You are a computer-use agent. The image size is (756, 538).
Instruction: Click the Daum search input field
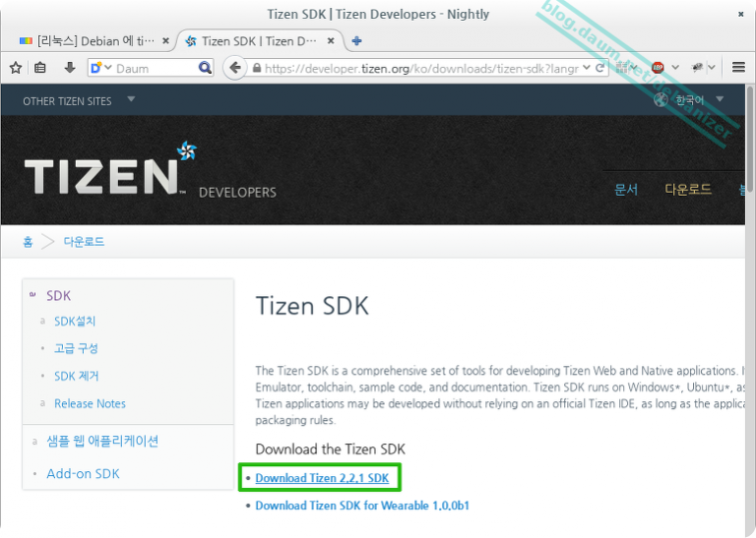[156, 68]
